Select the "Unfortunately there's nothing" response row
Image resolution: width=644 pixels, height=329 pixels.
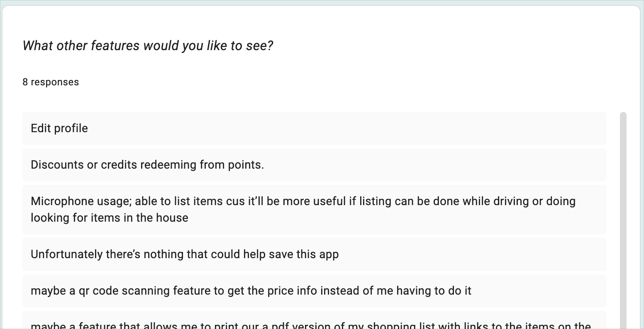click(x=314, y=254)
